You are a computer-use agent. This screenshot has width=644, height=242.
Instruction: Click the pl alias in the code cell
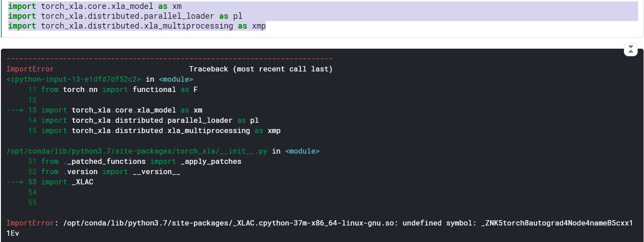tap(238, 16)
